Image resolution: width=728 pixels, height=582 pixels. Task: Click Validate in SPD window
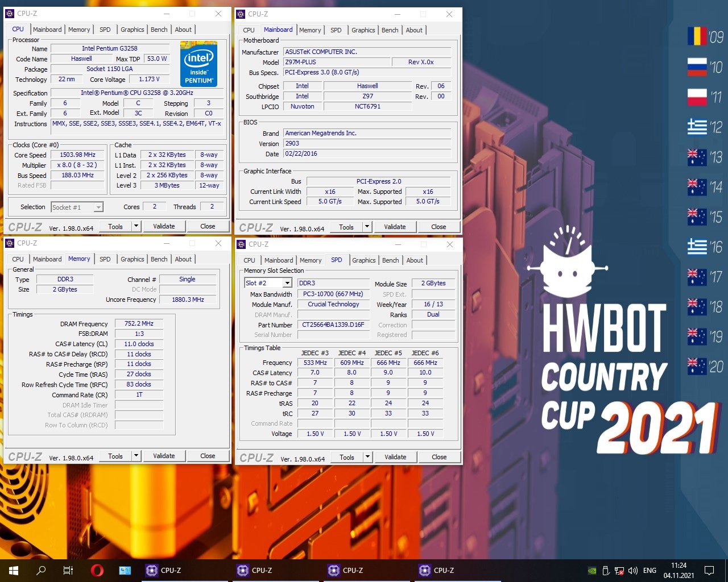tap(395, 457)
